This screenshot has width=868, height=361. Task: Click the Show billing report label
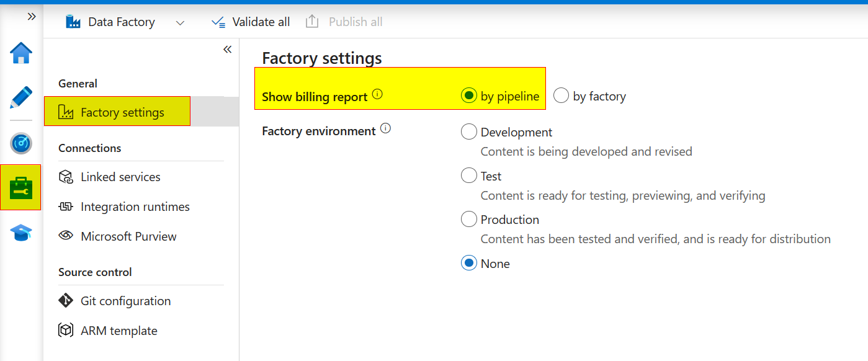pyautogui.click(x=315, y=97)
